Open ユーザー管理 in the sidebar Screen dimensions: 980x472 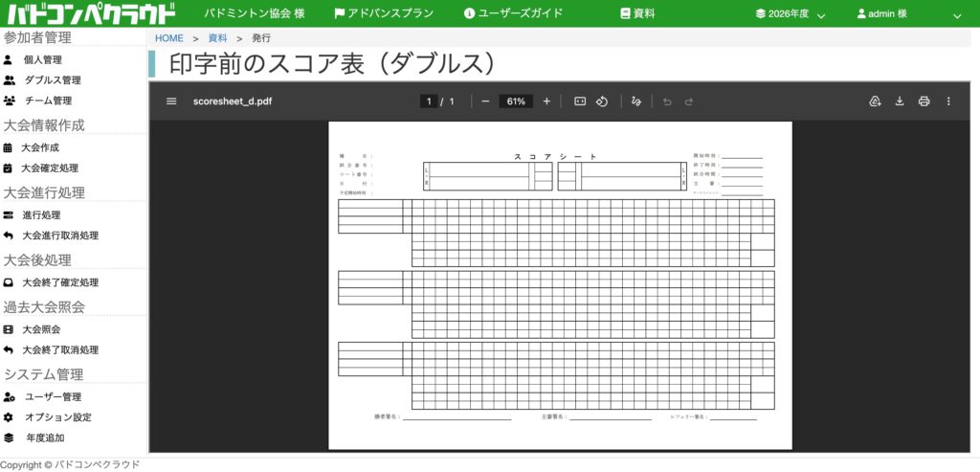coord(54,397)
